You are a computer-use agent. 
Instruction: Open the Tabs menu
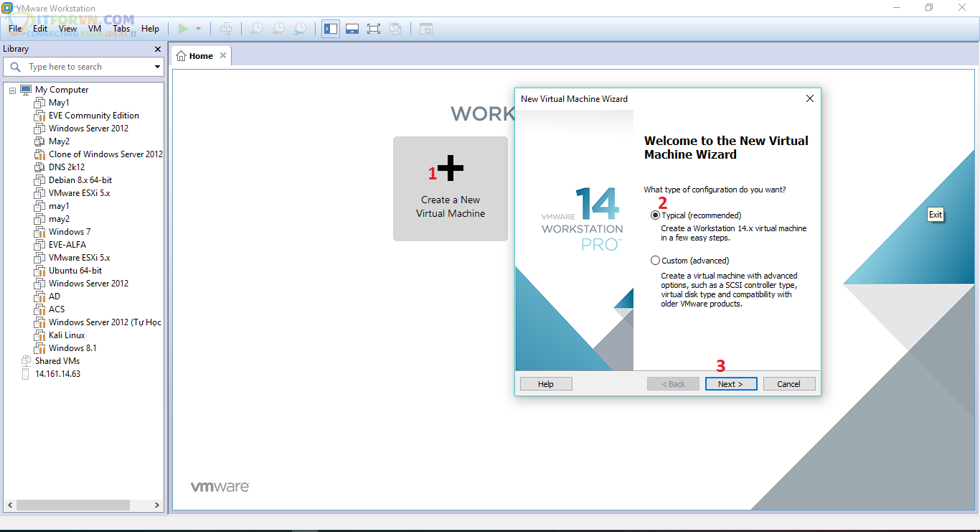(x=121, y=29)
